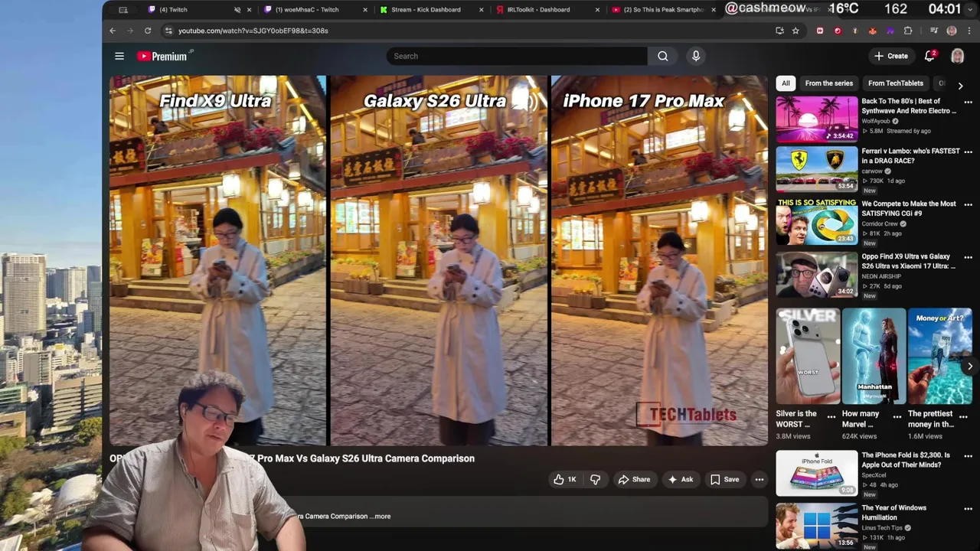Open options for Silver is the WORST short
This screenshot has width=980, height=551.
point(831,417)
